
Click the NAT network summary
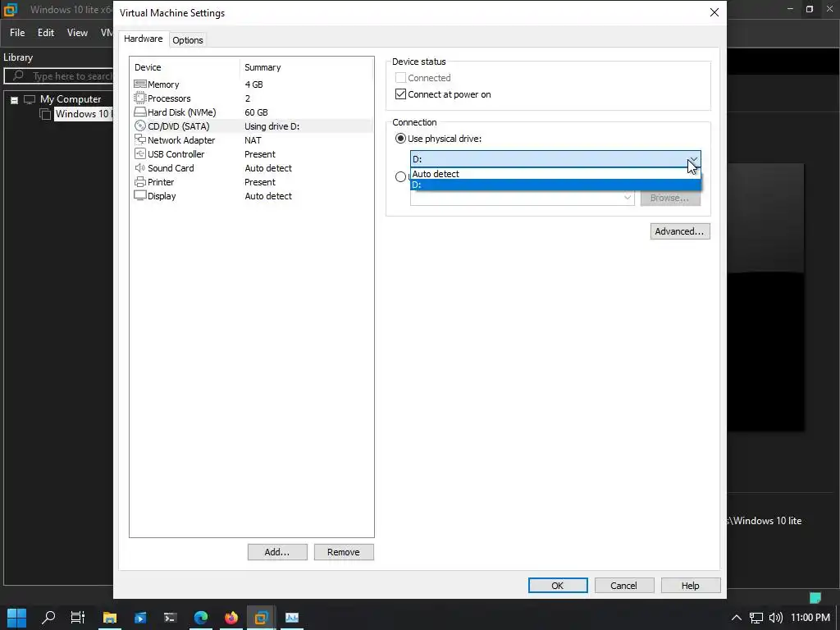[x=253, y=139]
